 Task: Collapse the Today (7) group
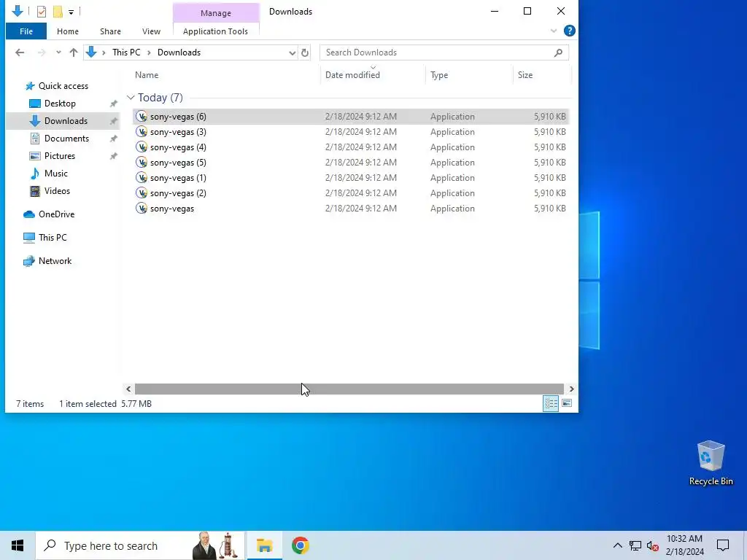pos(131,98)
